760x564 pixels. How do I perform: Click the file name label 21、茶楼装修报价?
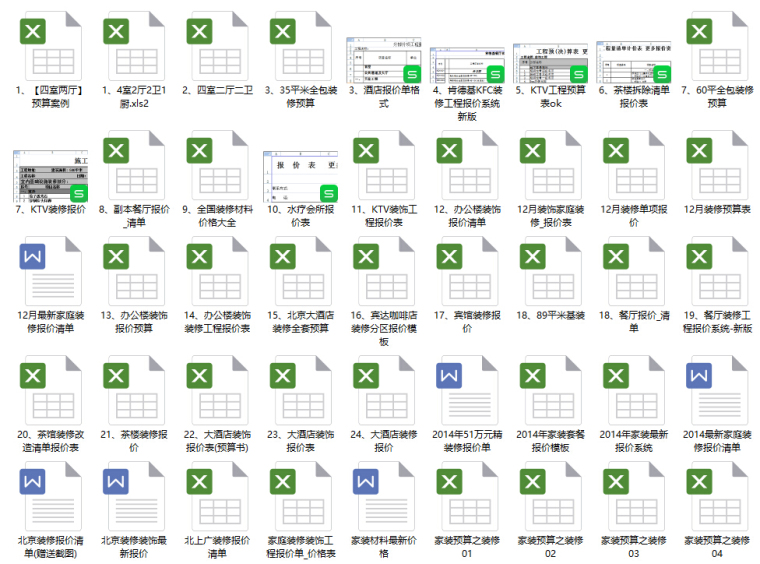point(134,441)
